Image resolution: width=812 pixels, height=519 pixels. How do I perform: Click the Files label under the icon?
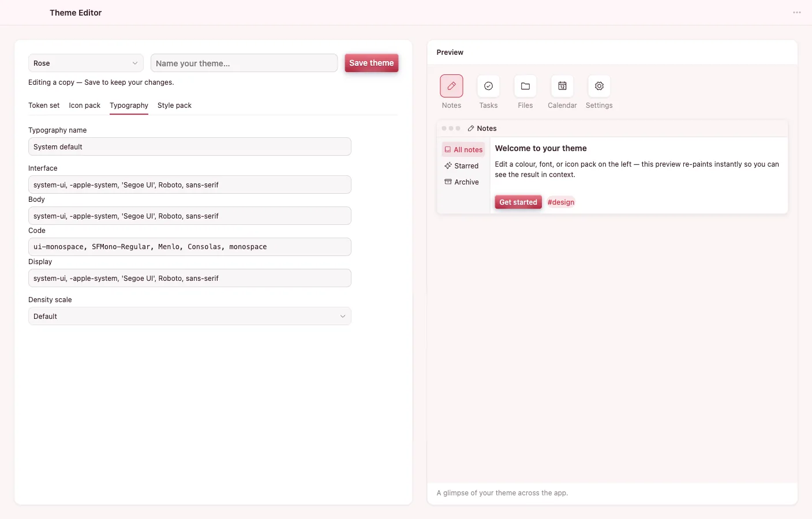pyautogui.click(x=525, y=106)
